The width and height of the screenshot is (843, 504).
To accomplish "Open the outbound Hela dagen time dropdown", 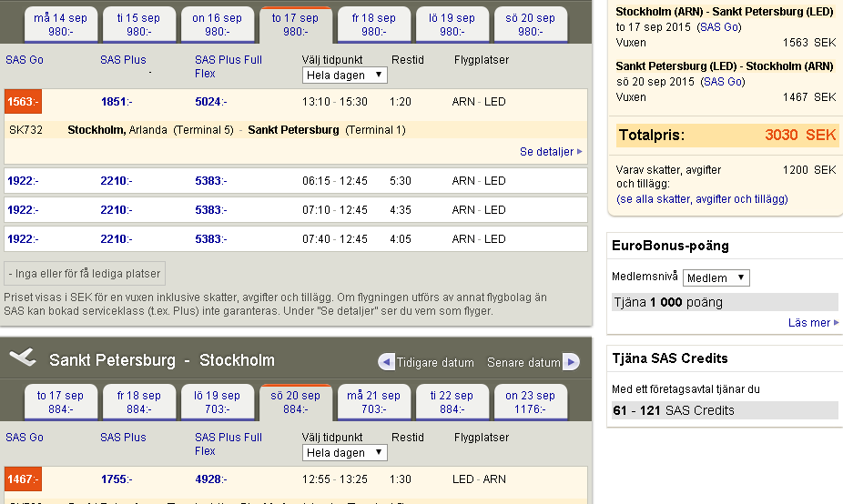I will point(345,76).
